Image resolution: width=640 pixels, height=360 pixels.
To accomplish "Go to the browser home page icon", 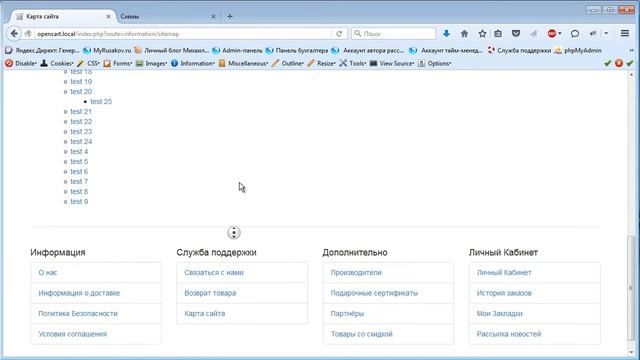I will (x=464, y=33).
